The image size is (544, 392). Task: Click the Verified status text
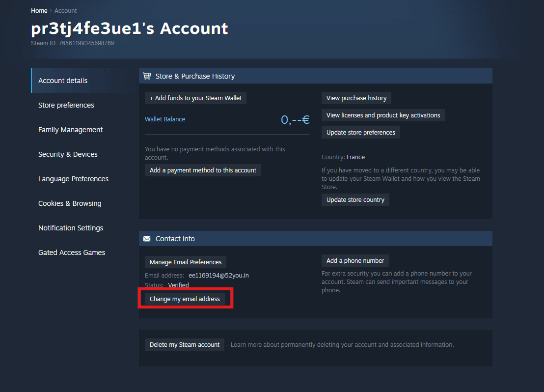click(x=178, y=285)
